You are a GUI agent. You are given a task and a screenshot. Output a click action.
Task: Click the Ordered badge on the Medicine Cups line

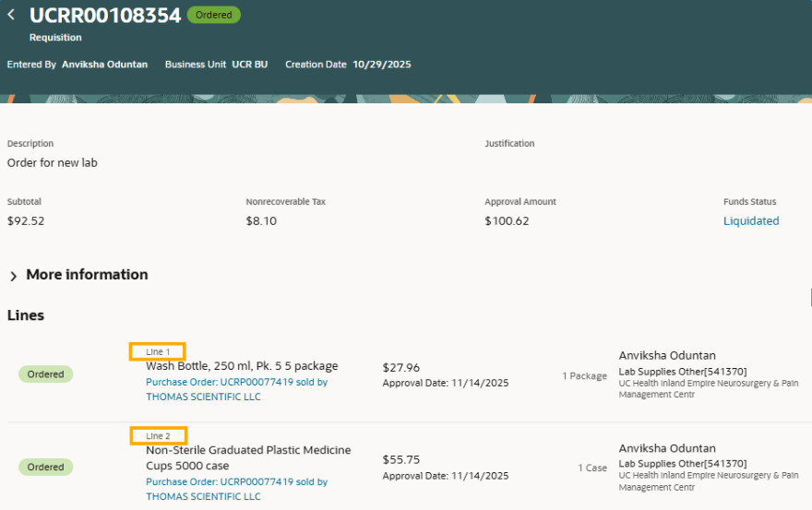tap(45, 467)
